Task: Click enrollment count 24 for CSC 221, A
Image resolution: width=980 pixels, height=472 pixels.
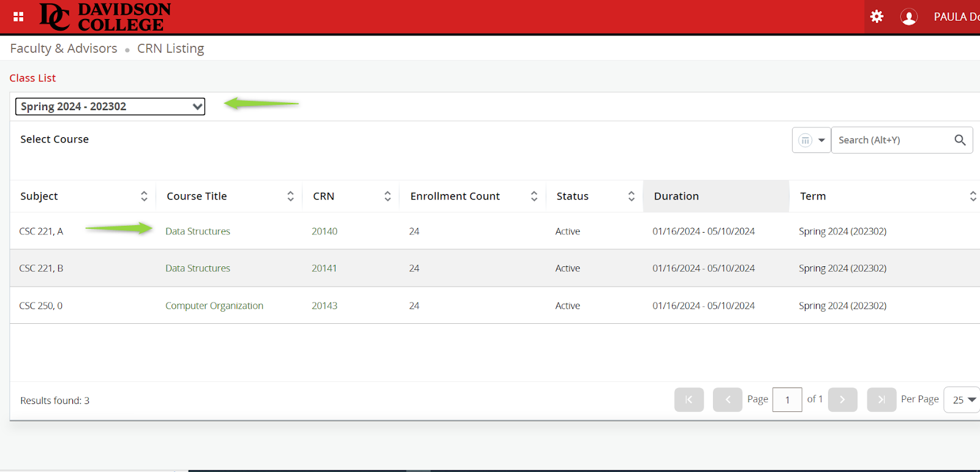Action: [414, 231]
